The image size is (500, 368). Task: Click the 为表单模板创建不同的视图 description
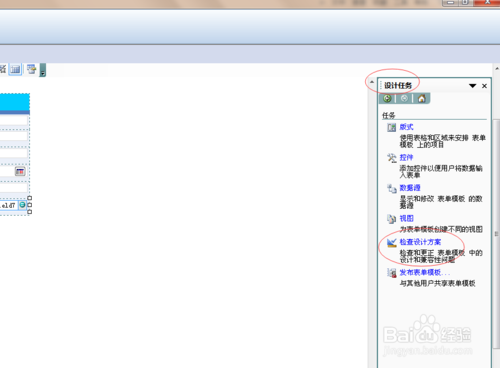tap(441, 229)
